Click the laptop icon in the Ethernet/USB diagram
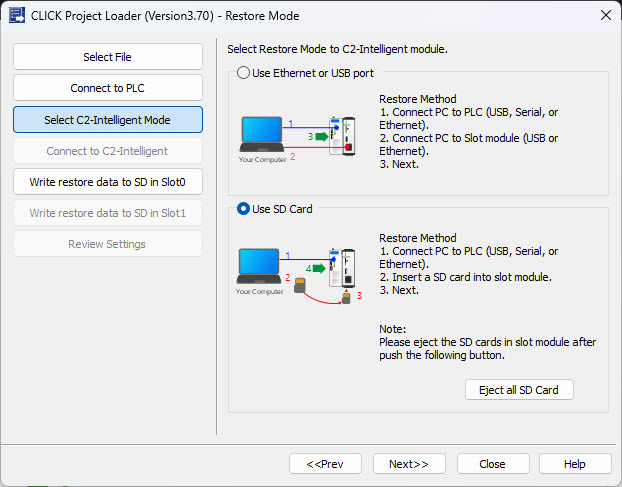The height and width of the screenshot is (487, 622). click(261, 134)
